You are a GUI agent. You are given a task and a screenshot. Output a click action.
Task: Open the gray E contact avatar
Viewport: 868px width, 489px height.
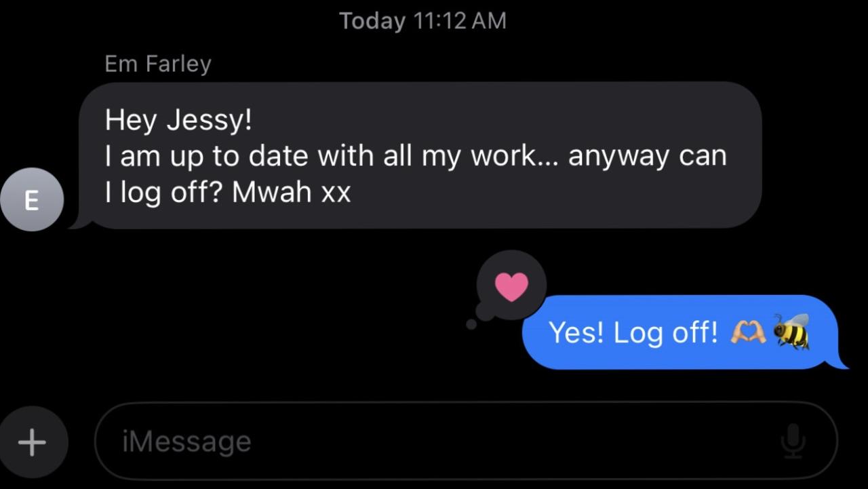tap(31, 200)
